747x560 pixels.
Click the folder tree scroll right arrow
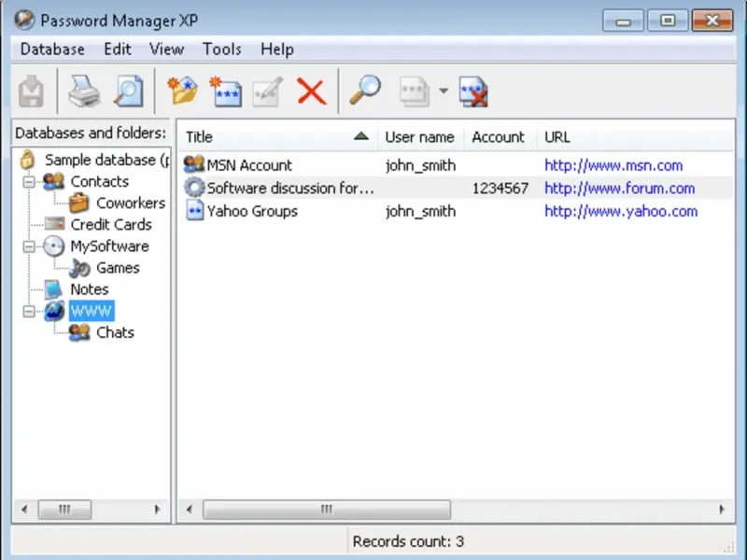click(x=157, y=510)
